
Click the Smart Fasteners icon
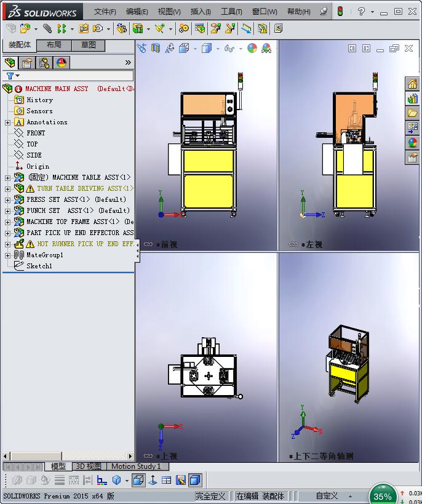tap(84, 28)
